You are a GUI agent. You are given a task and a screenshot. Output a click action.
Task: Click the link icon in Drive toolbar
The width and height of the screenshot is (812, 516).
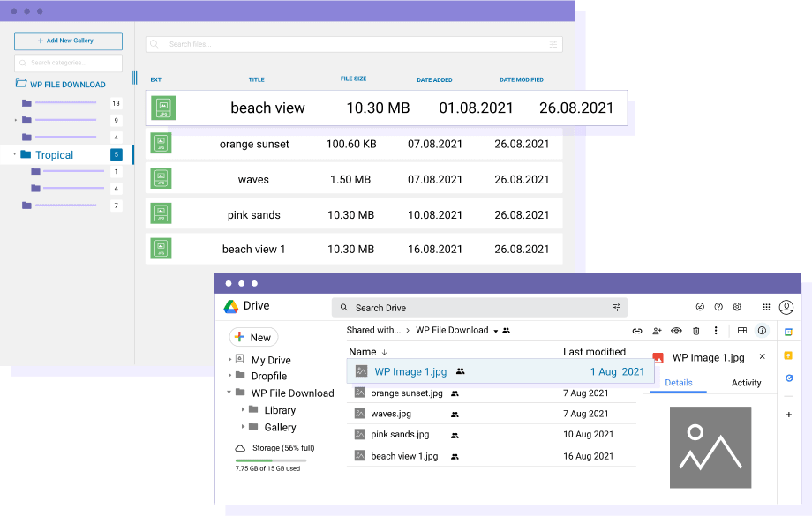pyautogui.click(x=637, y=330)
